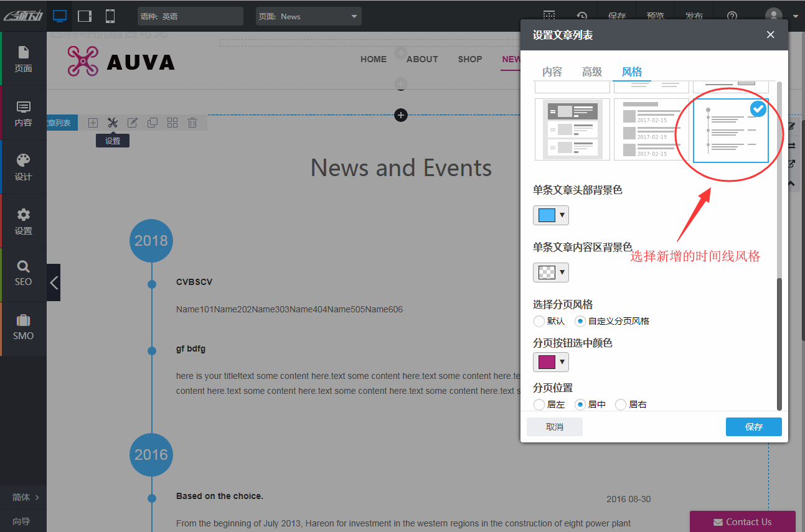Open the article list settings with wrench icon
805x532 pixels.
[113, 122]
